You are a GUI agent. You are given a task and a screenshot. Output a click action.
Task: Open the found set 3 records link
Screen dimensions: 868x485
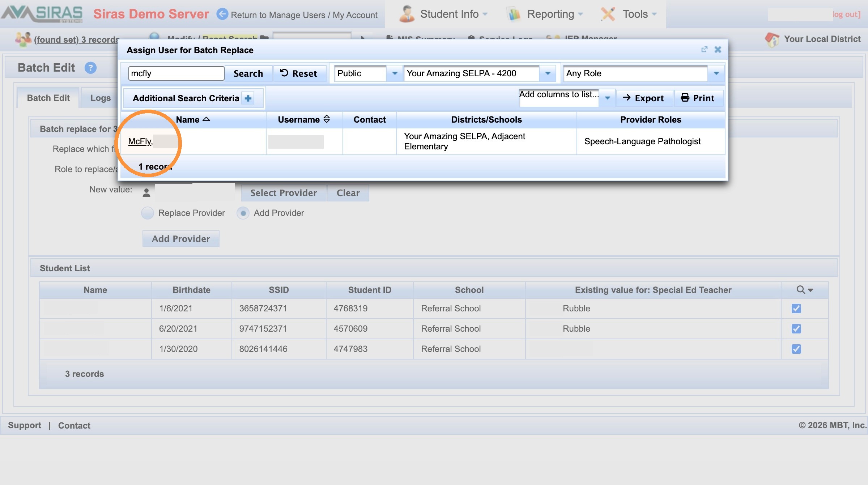[x=77, y=39]
